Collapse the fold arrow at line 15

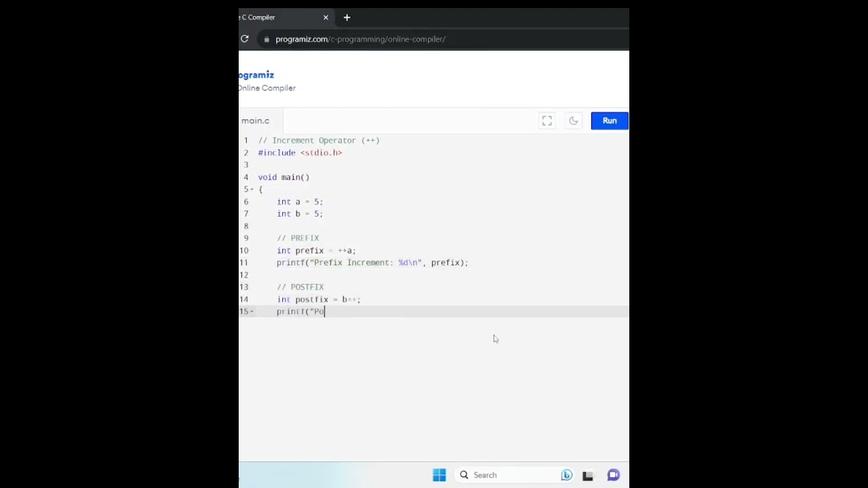click(252, 312)
